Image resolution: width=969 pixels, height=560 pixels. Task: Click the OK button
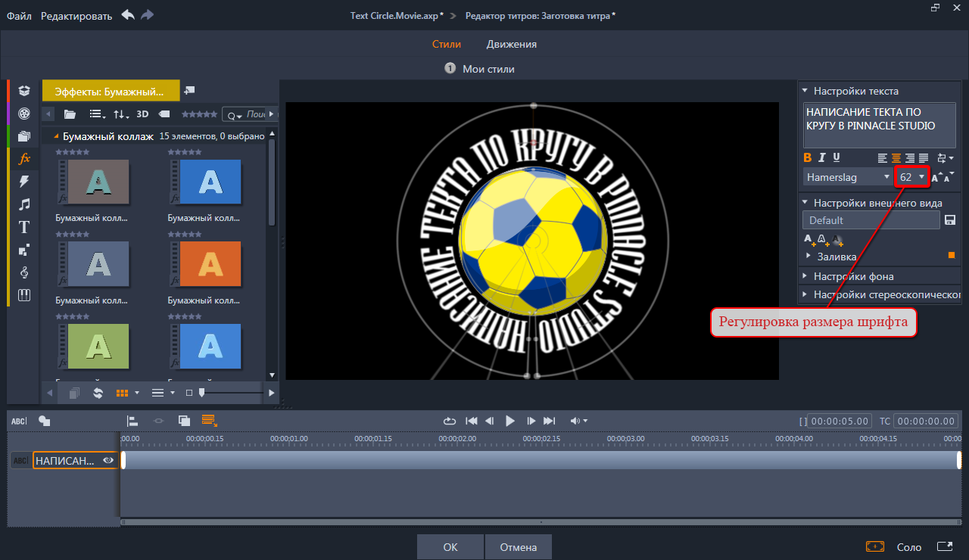(x=450, y=547)
